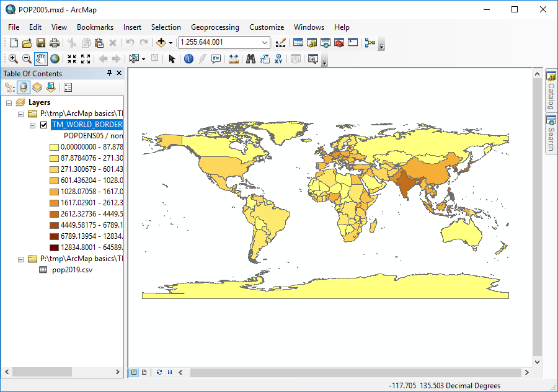
Task: Click the Add Data yellow plus icon
Action: coord(161,42)
